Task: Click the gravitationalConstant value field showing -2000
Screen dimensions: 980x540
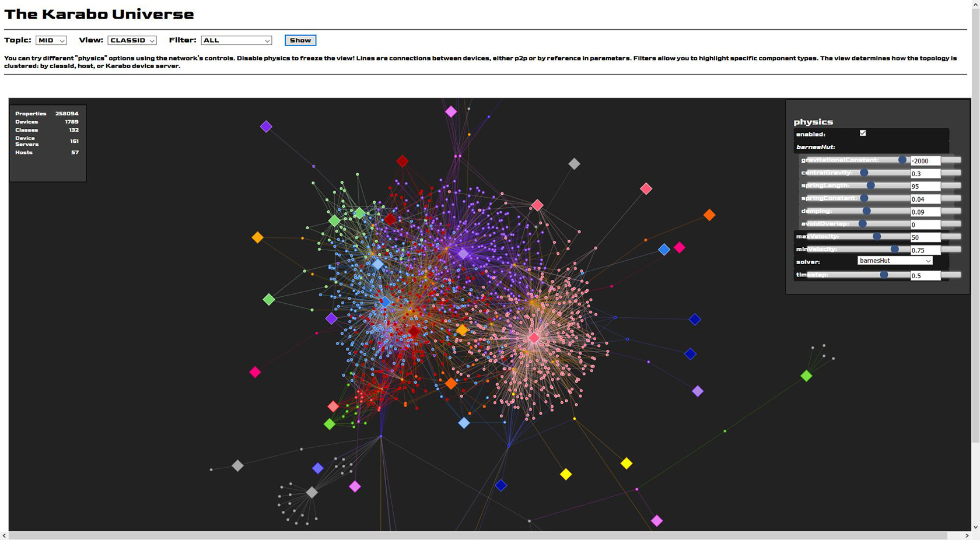Action: click(925, 161)
